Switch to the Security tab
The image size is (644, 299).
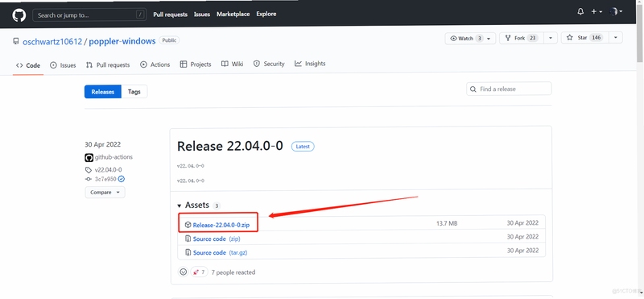coord(269,64)
